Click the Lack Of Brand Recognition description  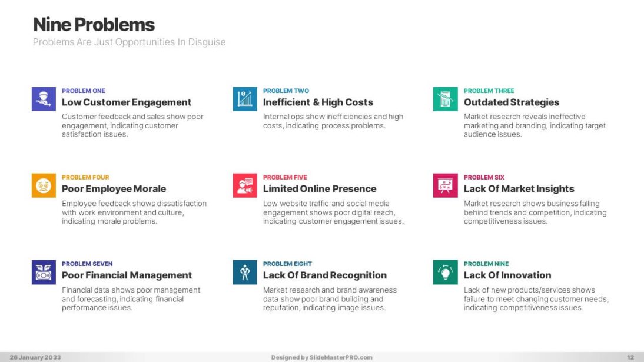click(x=330, y=299)
